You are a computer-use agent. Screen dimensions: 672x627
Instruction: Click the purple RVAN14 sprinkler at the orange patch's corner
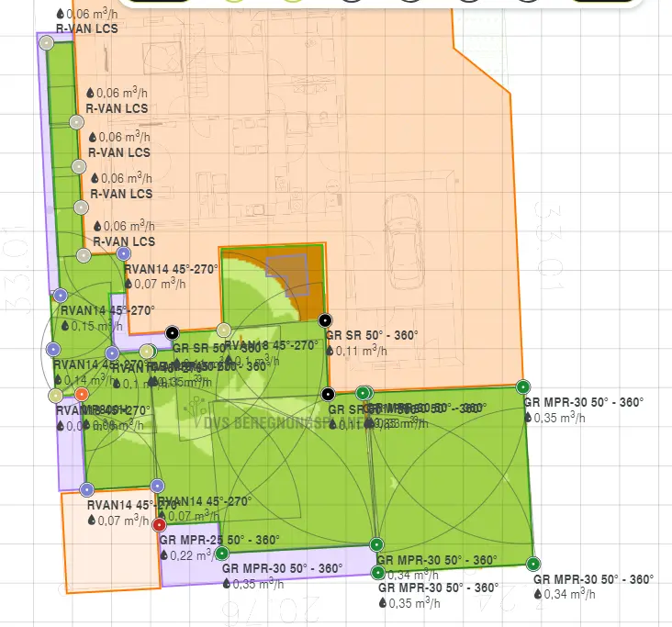tap(87, 489)
